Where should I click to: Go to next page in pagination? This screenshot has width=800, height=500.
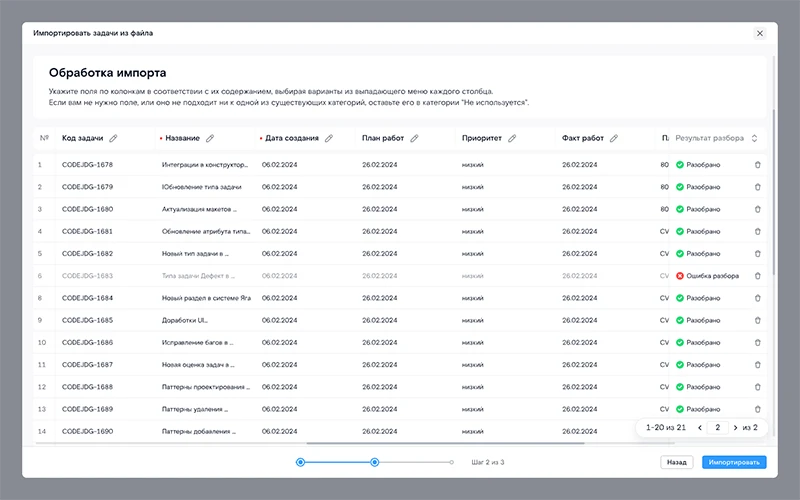[x=735, y=428]
